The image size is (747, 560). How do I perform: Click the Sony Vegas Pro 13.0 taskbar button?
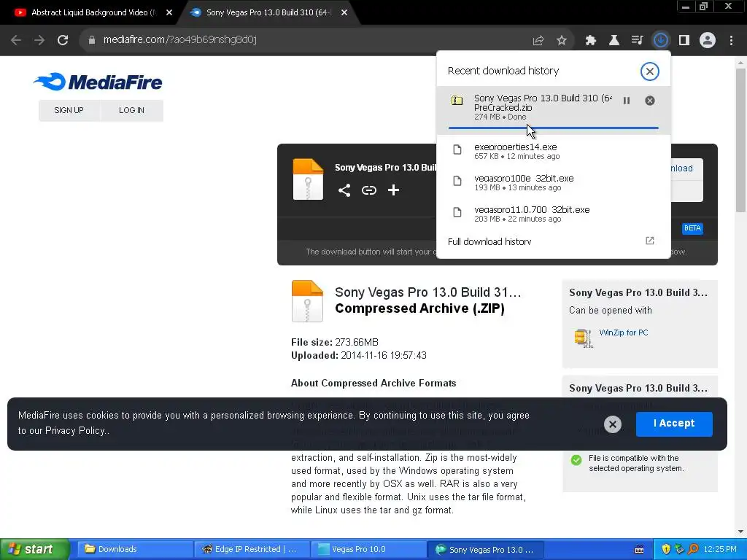485,550
